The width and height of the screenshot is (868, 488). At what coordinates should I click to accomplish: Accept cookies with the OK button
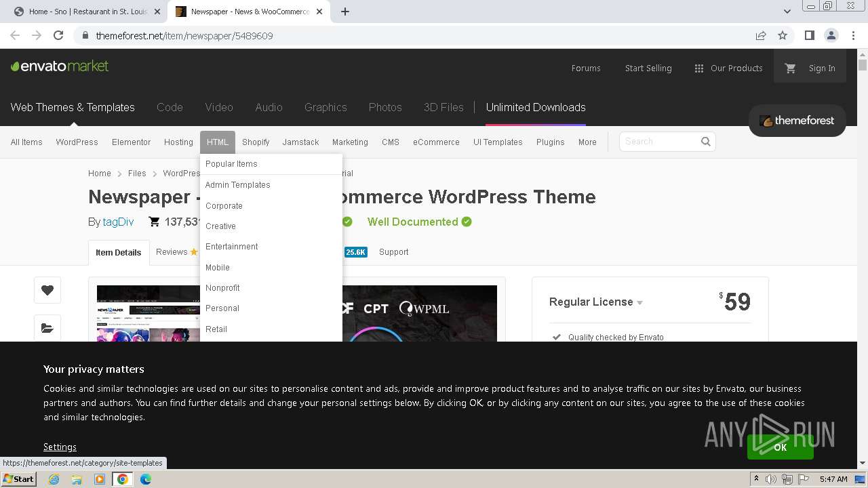[780, 447]
